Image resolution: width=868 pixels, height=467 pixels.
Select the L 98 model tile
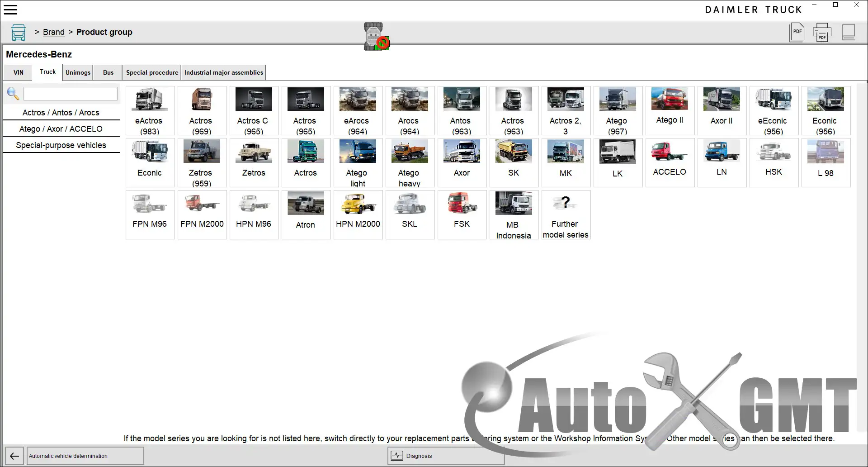pyautogui.click(x=826, y=163)
